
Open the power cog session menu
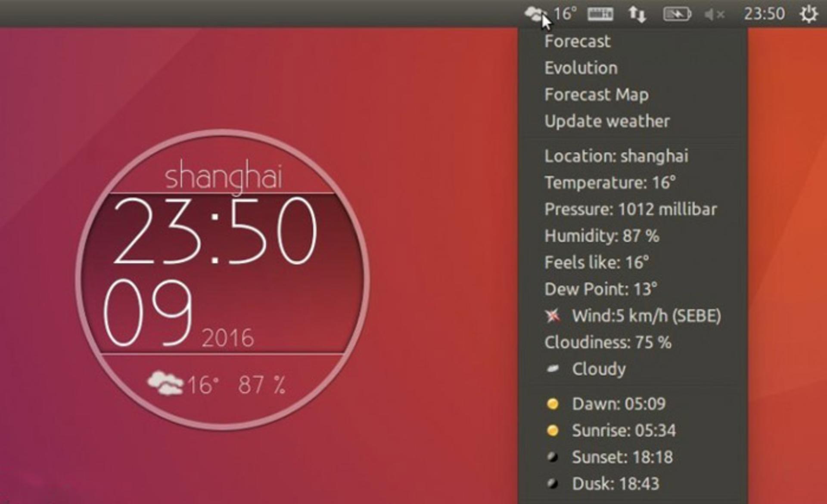(x=808, y=14)
